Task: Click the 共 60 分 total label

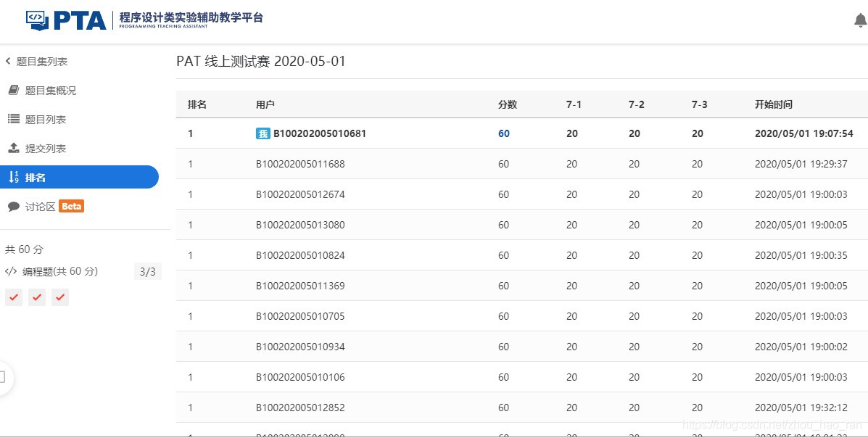Action: tap(24, 249)
